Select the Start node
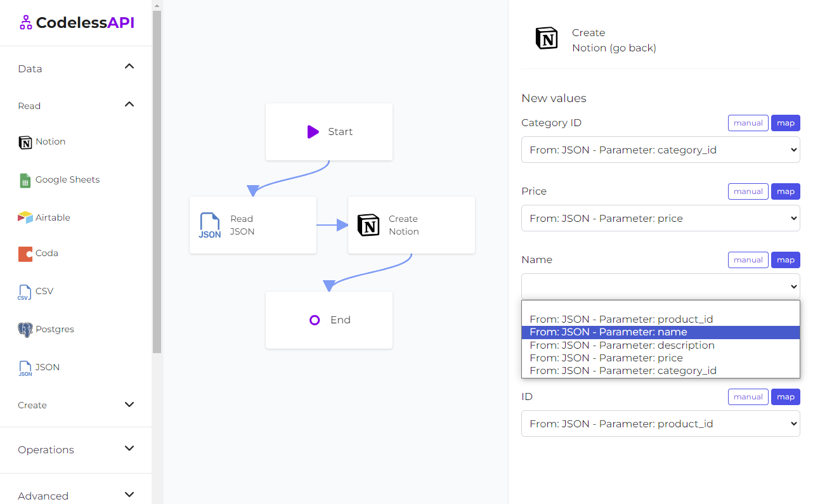This screenshot has width=813, height=504. click(329, 132)
